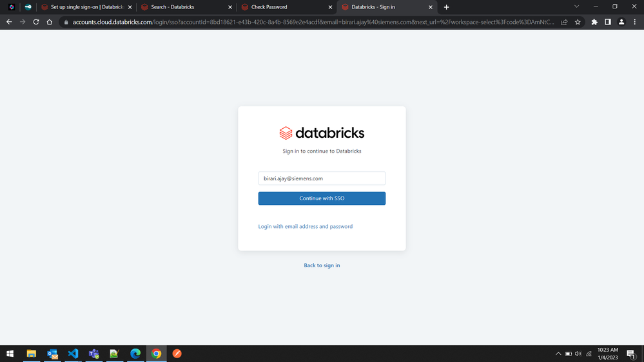
Task: Go back to the previous page
Action: click(x=9, y=22)
